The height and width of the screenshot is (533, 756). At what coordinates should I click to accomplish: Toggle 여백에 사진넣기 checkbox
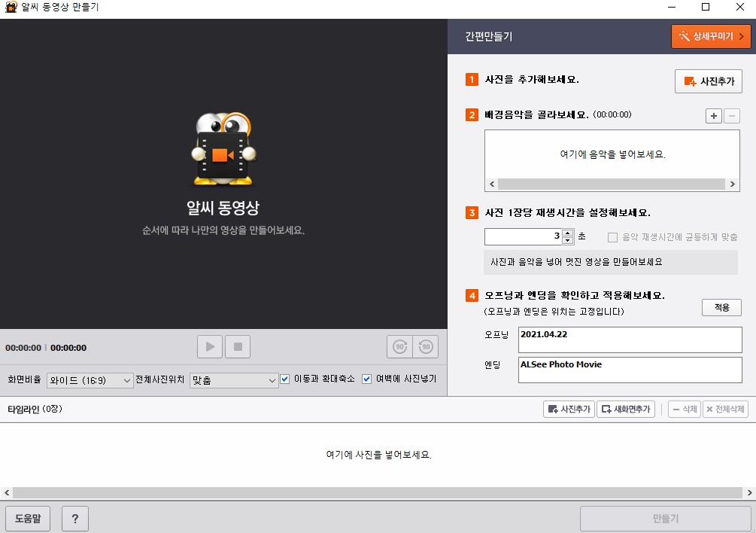coord(367,379)
